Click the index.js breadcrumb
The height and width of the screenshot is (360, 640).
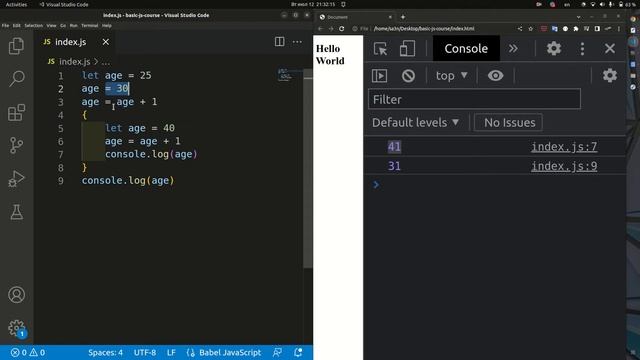(x=75, y=62)
